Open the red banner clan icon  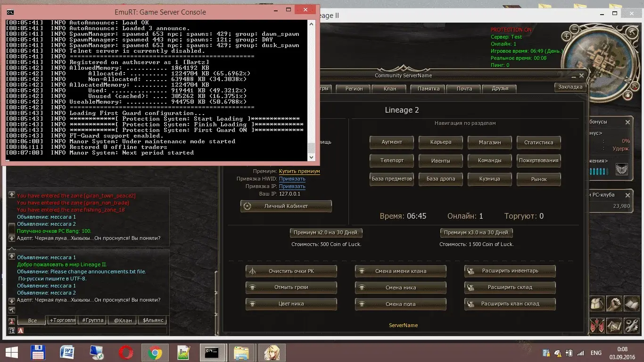point(597,325)
